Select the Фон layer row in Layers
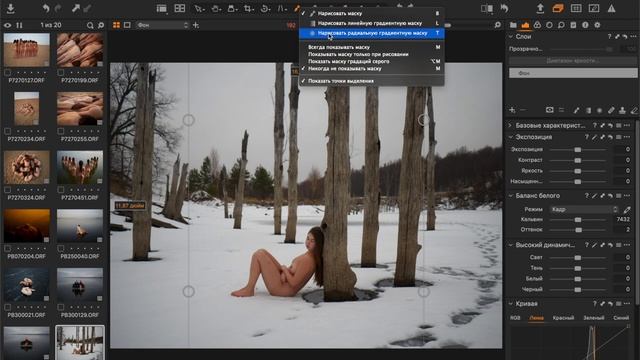The width and height of the screenshot is (640, 360). (573, 73)
